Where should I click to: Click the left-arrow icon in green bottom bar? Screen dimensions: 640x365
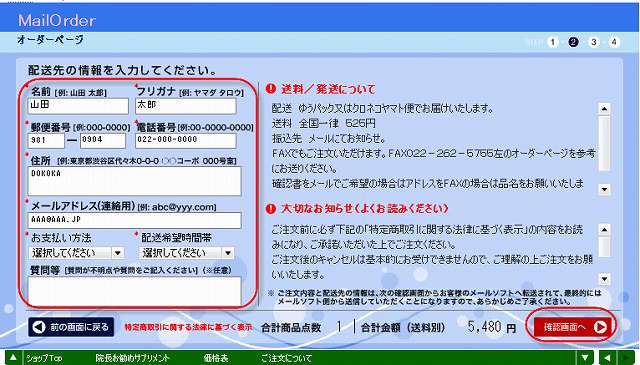click(607, 358)
